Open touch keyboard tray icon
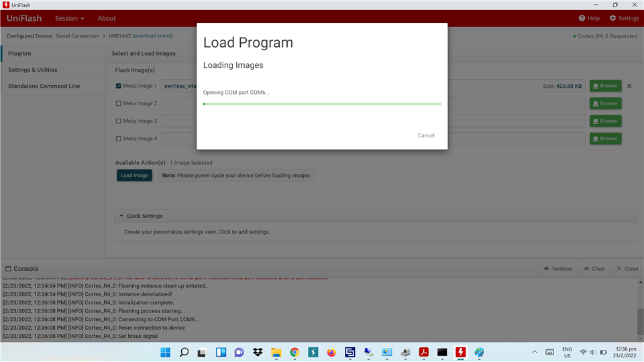Image resolution: width=644 pixels, height=362 pixels. pos(549,352)
